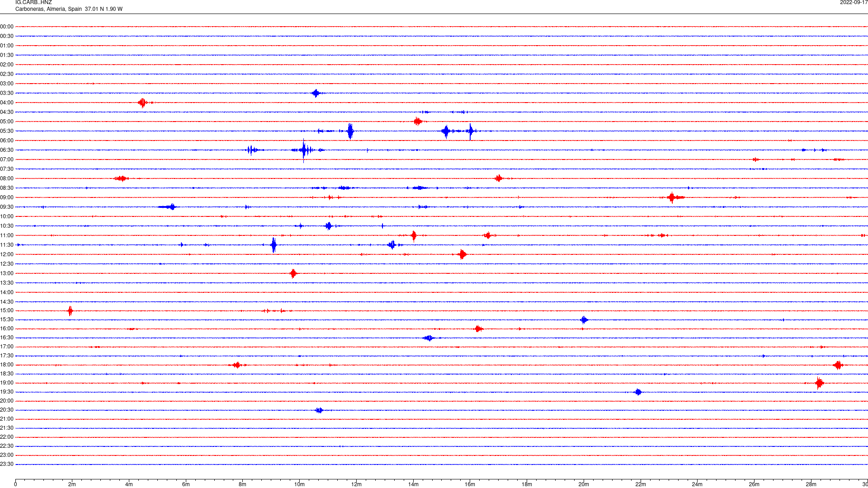868x488 pixels.
Task: Click the 28m tick label on the axis
Action: point(811,484)
